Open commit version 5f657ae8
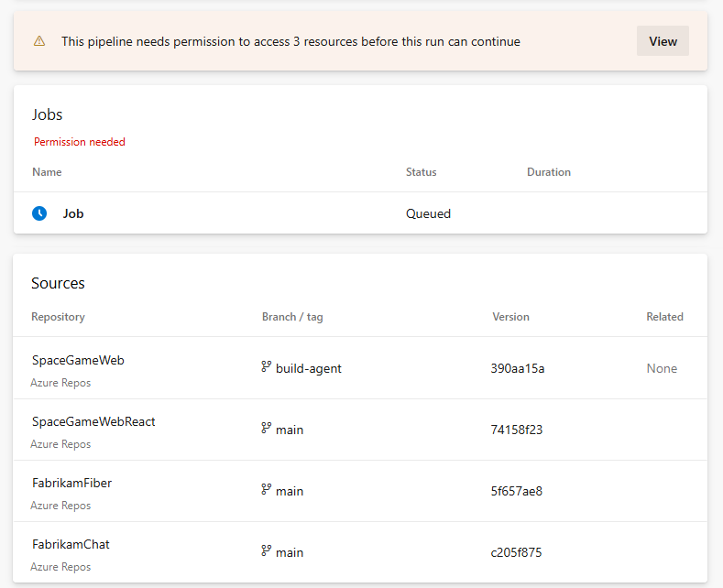Screen dimensions: 723x588 click(x=517, y=491)
